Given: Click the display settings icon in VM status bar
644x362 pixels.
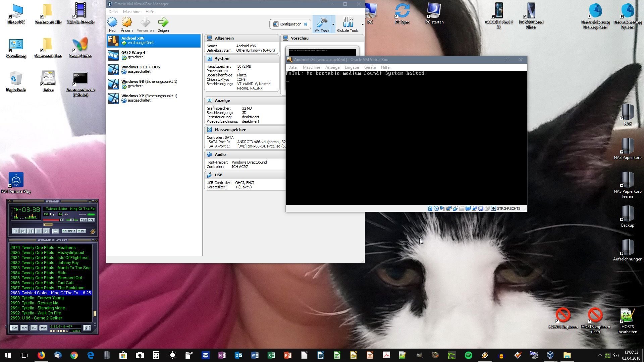Looking at the screenshot, I should [468, 208].
